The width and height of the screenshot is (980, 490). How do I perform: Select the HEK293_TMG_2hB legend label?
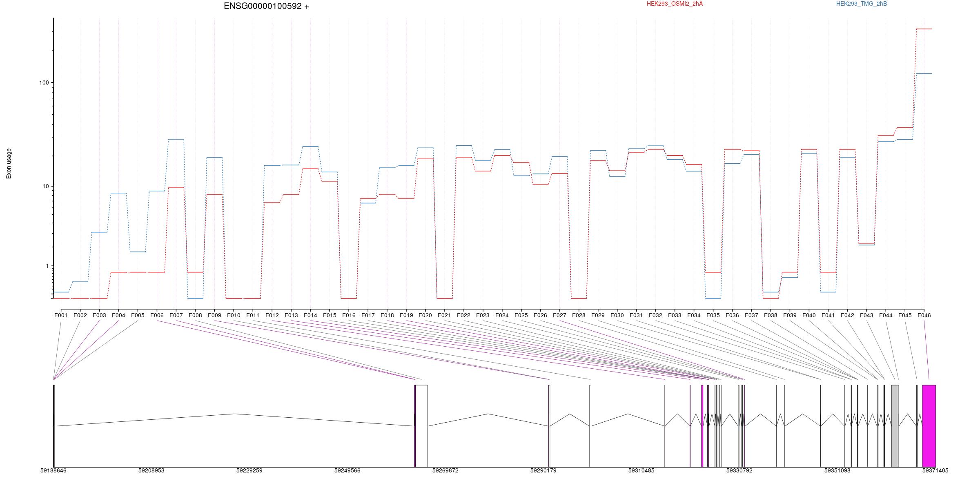862,4
